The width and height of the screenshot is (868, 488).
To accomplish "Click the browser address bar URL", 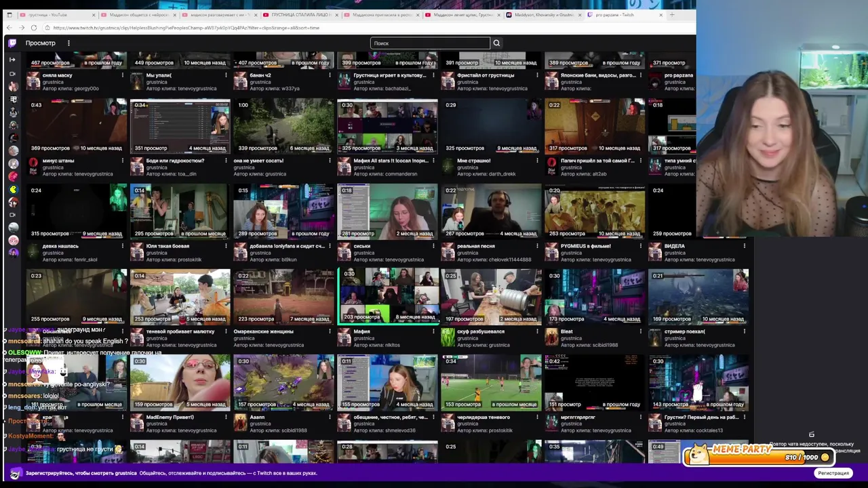I will coord(186,28).
